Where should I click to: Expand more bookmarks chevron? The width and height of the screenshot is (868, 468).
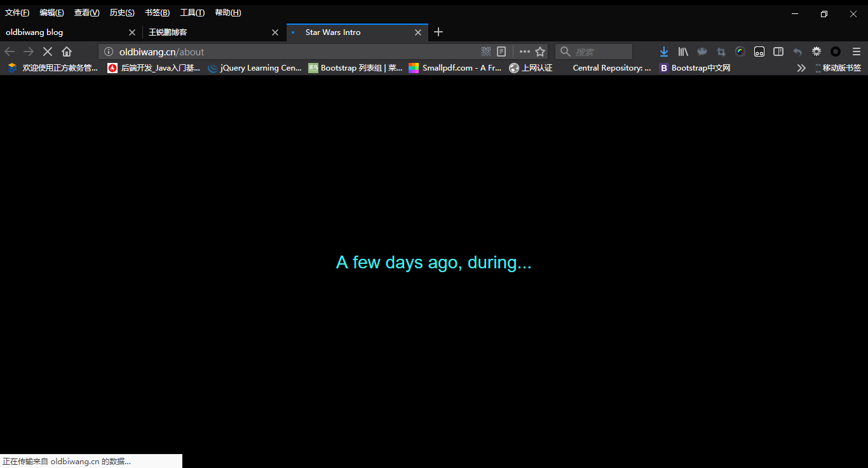[801, 68]
